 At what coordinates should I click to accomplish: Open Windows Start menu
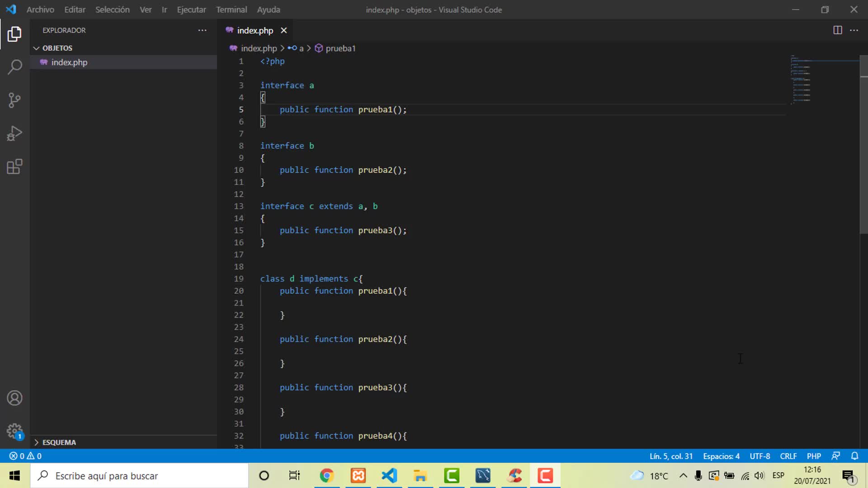tap(14, 475)
